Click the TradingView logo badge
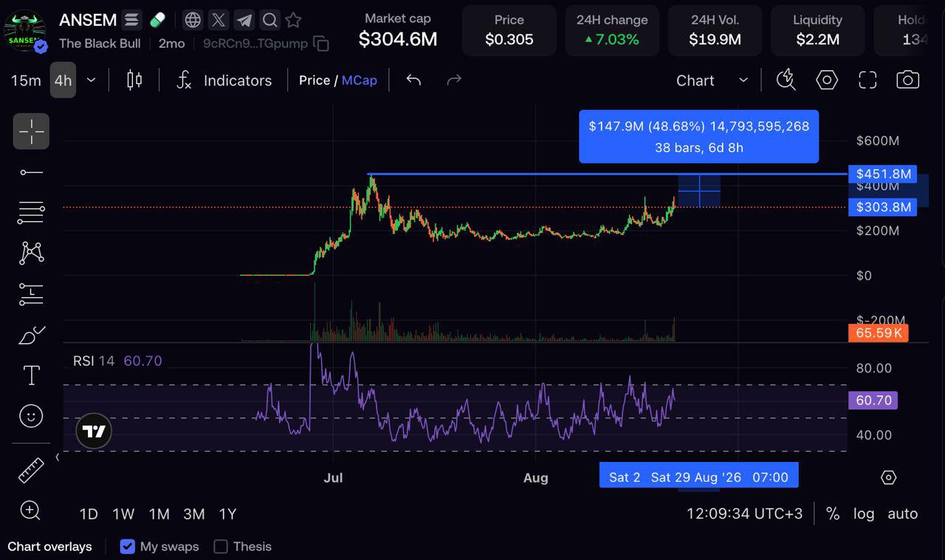Viewport: 945px width, 560px height. 94,432
